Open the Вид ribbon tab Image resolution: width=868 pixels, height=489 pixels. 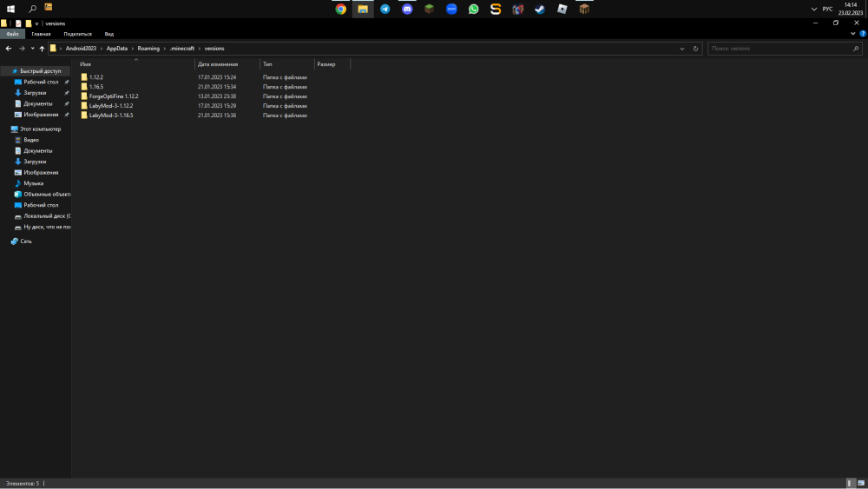point(109,35)
